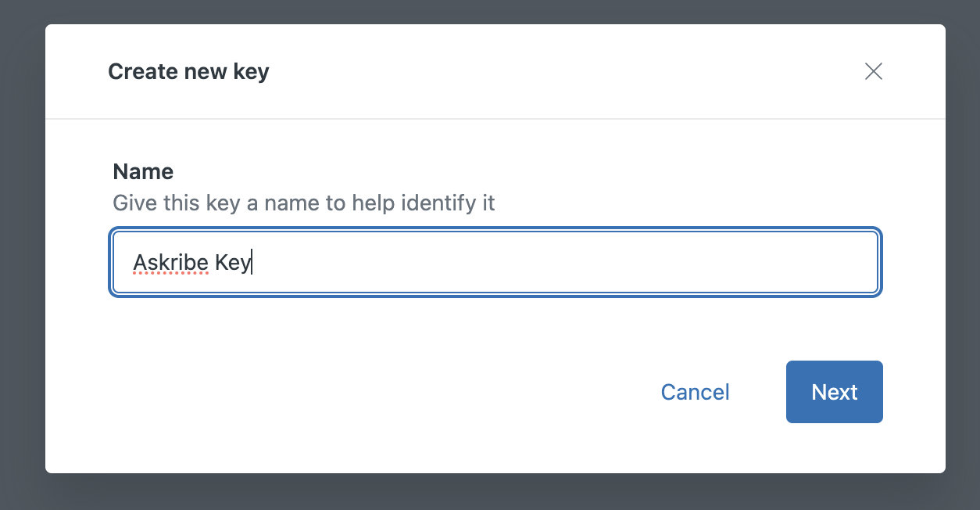Place cursor after Key in name field
980x510 pixels.
(x=252, y=263)
